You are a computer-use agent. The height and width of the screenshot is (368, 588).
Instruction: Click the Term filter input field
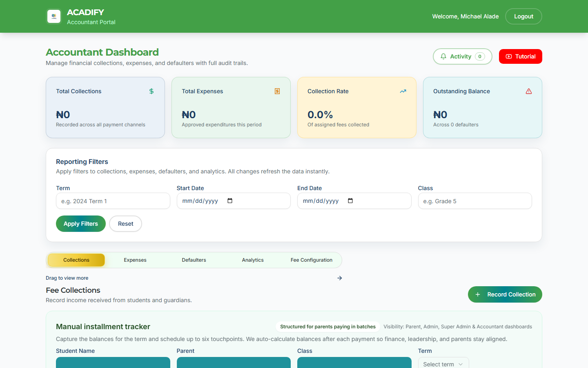click(113, 201)
